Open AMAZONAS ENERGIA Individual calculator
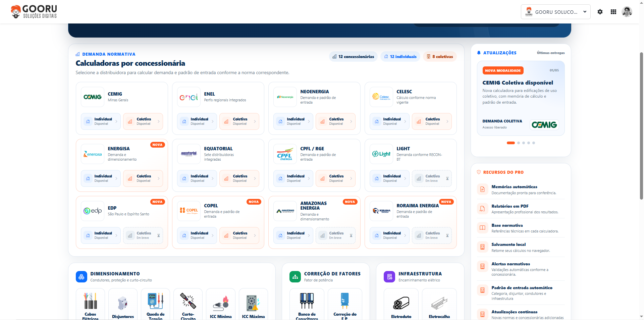644x320 pixels. tap(293, 235)
